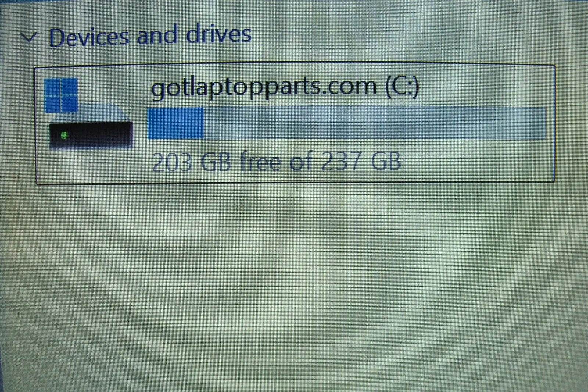This screenshot has height=392, width=588.
Task: Select the gotlaptopparts.com (C:) drive label
Action: [285, 87]
